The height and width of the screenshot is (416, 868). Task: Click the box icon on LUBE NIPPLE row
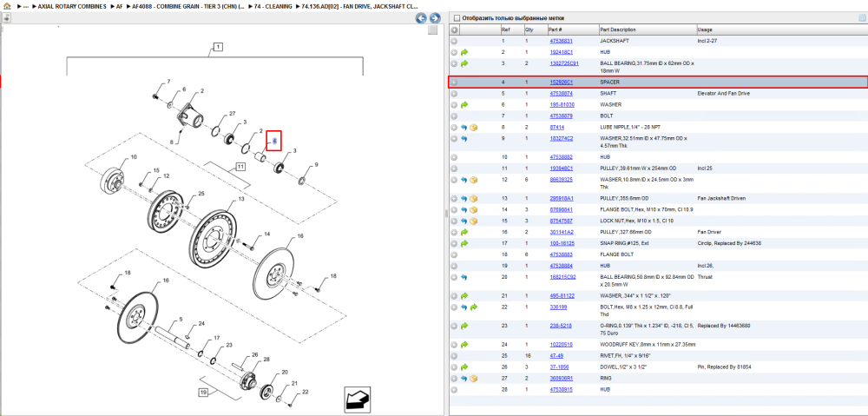474,128
